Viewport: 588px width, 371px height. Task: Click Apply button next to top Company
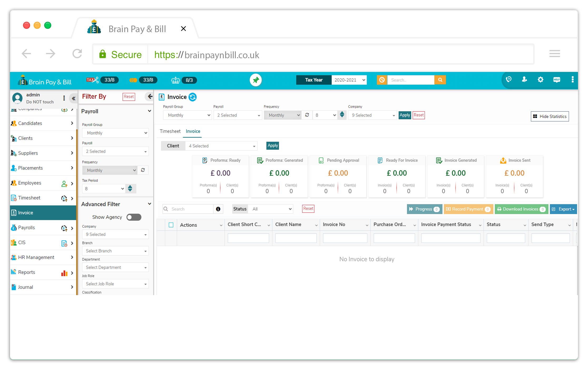point(405,115)
